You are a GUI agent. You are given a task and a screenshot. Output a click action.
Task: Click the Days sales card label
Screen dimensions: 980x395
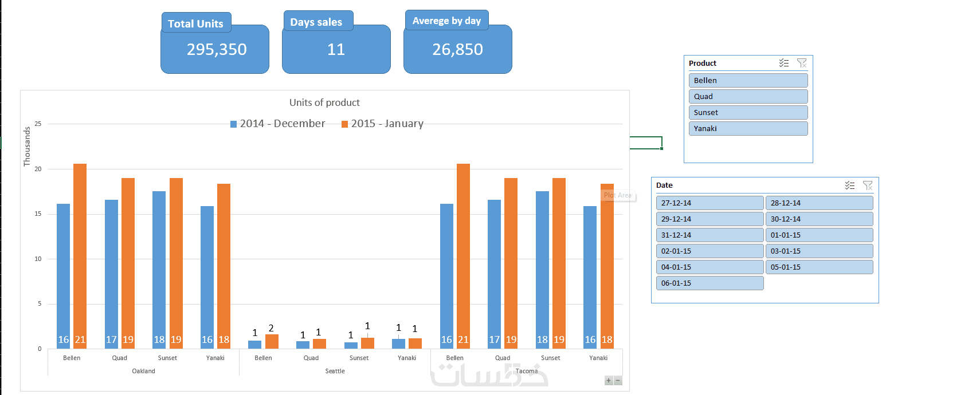coord(317,22)
